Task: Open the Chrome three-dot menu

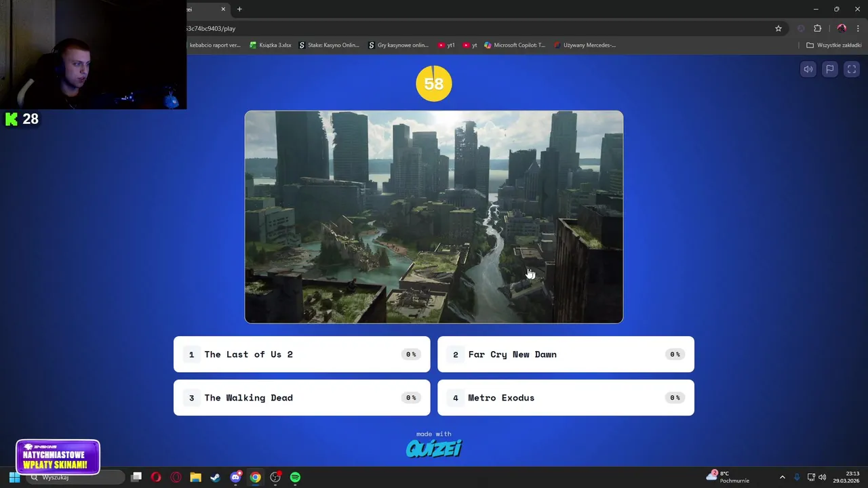Action: click(858, 28)
